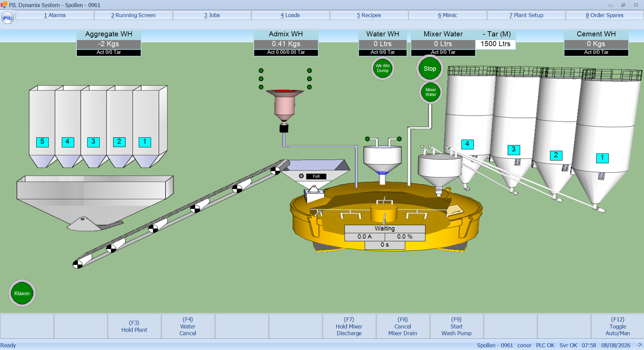Select aggregate bin number 3

pos(93,141)
